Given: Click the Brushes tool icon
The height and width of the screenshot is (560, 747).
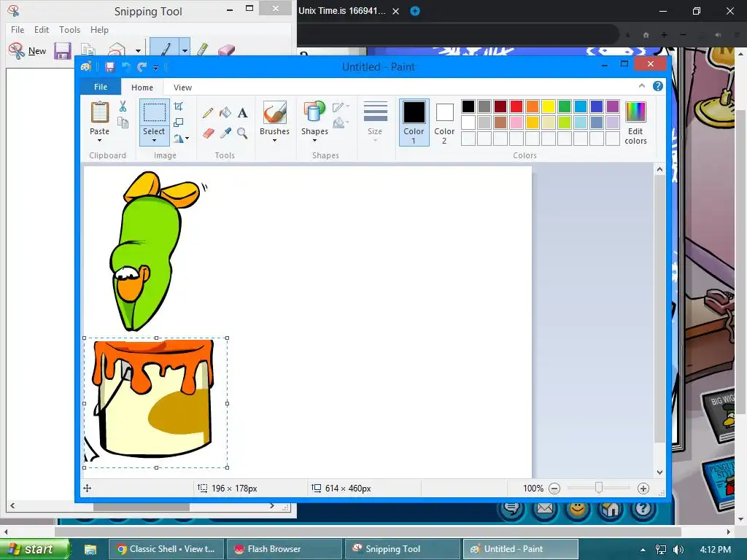Looking at the screenshot, I should (x=274, y=112).
